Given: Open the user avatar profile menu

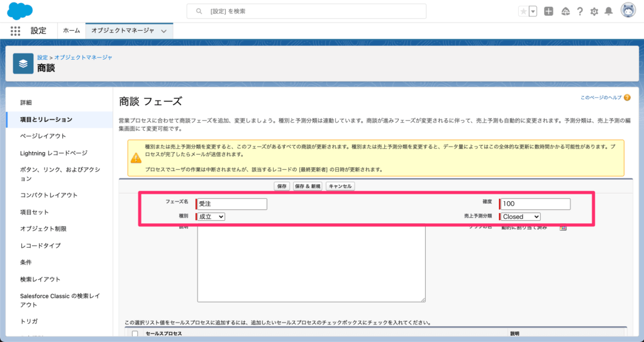Looking at the screenshot, I should [x=628, y=11].
